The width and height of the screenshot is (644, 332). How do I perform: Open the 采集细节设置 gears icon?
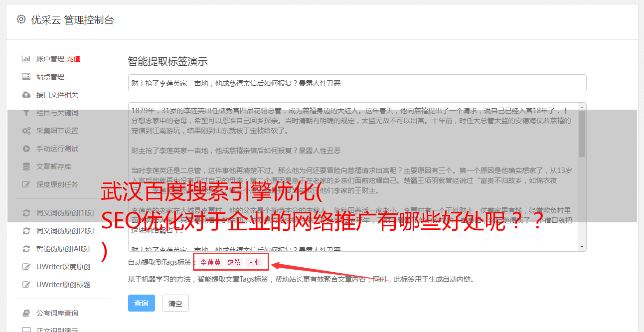tap(26, 131)
